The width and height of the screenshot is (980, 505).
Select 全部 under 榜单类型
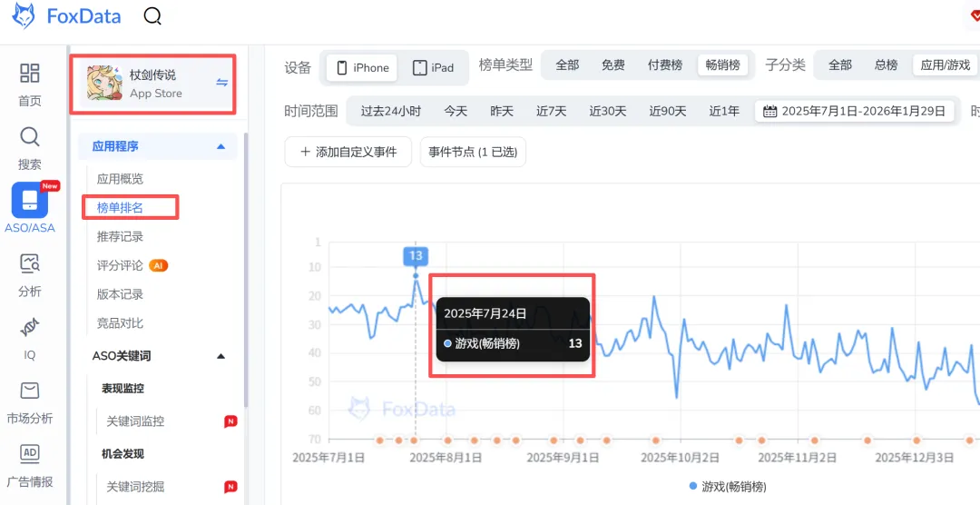tap(567, 65)
